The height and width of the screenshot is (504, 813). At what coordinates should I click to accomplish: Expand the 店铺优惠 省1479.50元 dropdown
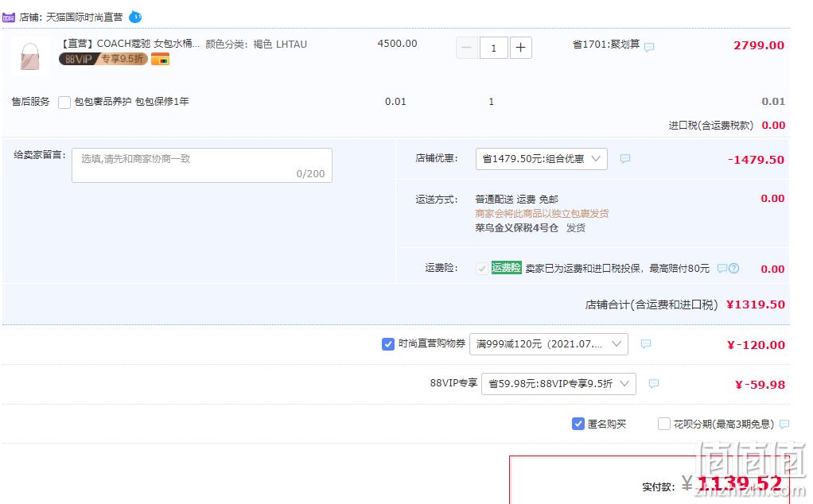tap(541, 159)
